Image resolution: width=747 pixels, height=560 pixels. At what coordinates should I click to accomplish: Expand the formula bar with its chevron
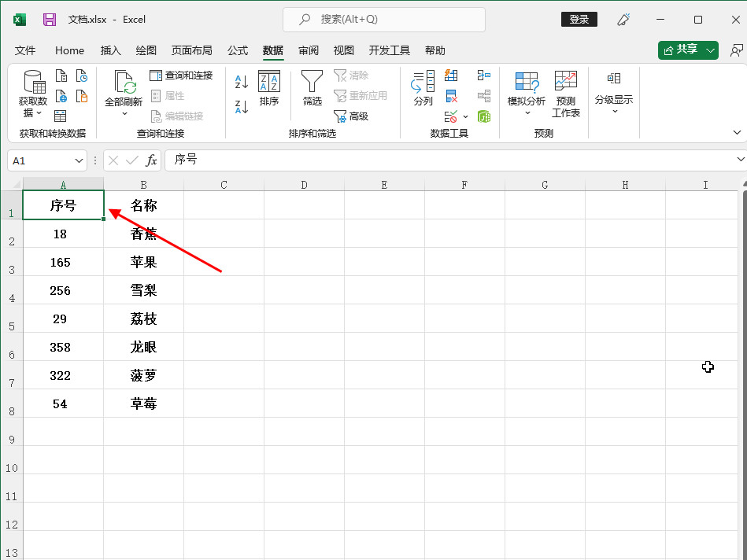741,159
